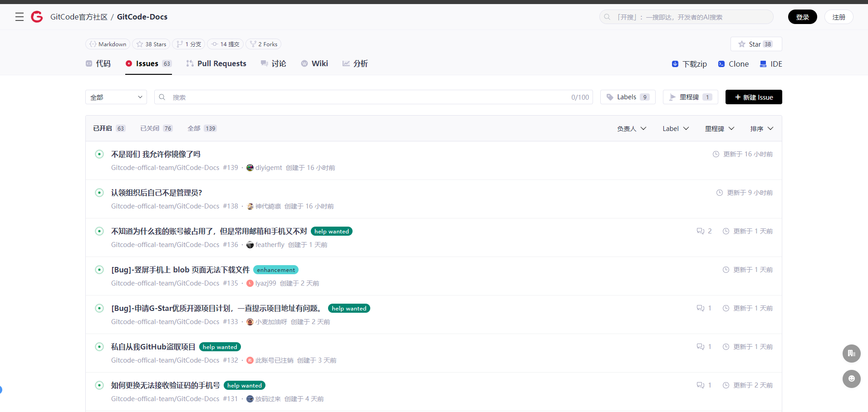Open issue 私自从我GitHub盗取项目

pyautogui.click(x=153, y=347)
